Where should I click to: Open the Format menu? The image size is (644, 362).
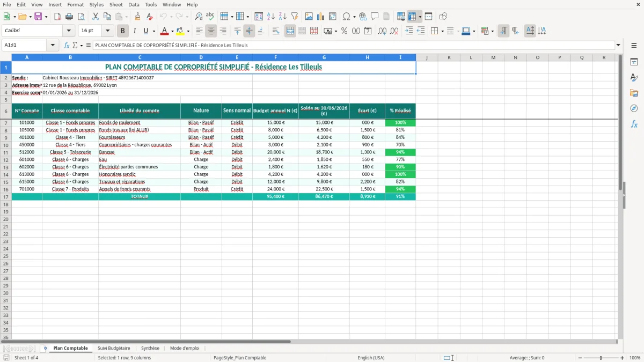75,4
